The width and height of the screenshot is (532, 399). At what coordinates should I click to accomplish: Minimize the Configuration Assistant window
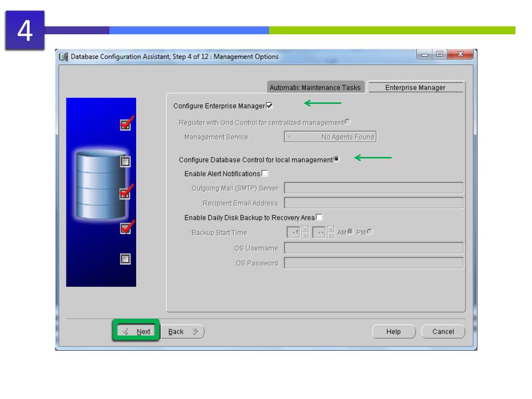tap(424, 54)
